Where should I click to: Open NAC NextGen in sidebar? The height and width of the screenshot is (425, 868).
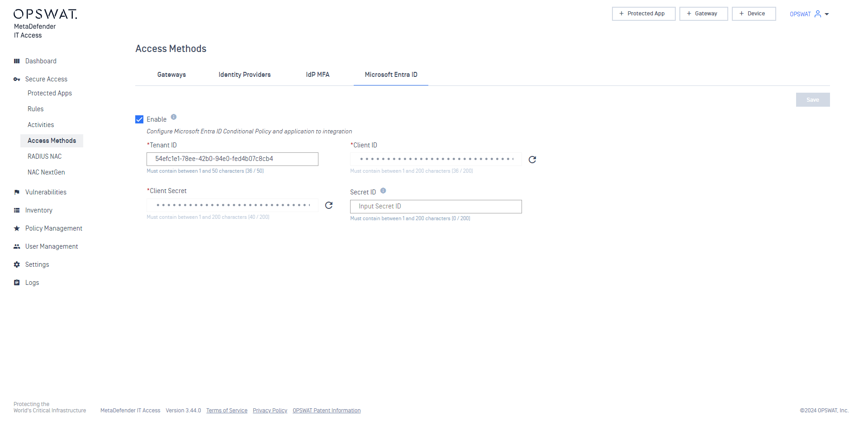pos(46,172)
